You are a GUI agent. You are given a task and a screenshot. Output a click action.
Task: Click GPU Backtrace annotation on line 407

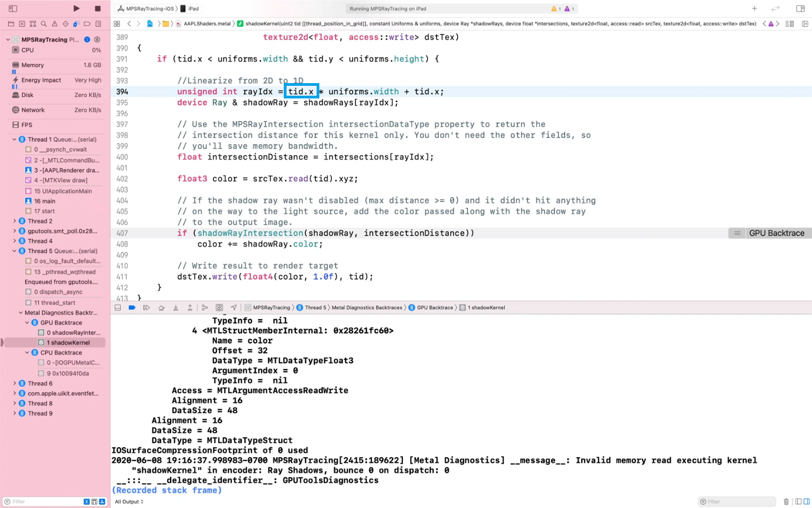(x=770, y=233)
